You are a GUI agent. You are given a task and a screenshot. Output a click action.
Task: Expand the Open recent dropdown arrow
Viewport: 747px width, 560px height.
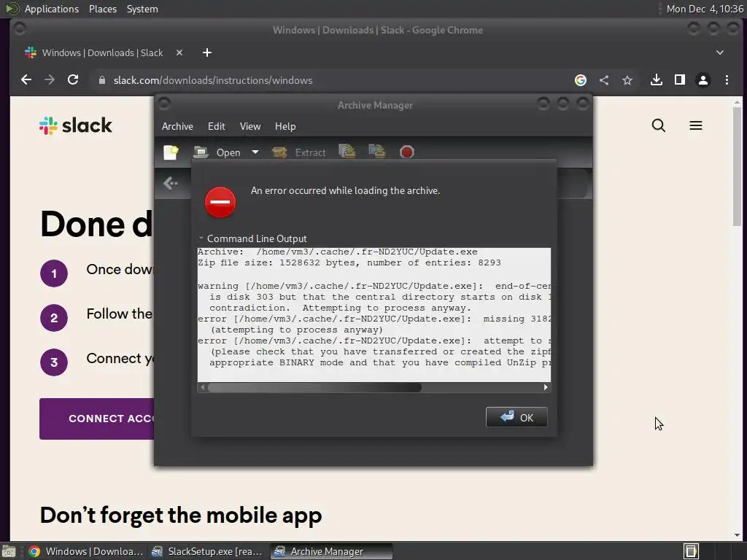coord(255,152)
